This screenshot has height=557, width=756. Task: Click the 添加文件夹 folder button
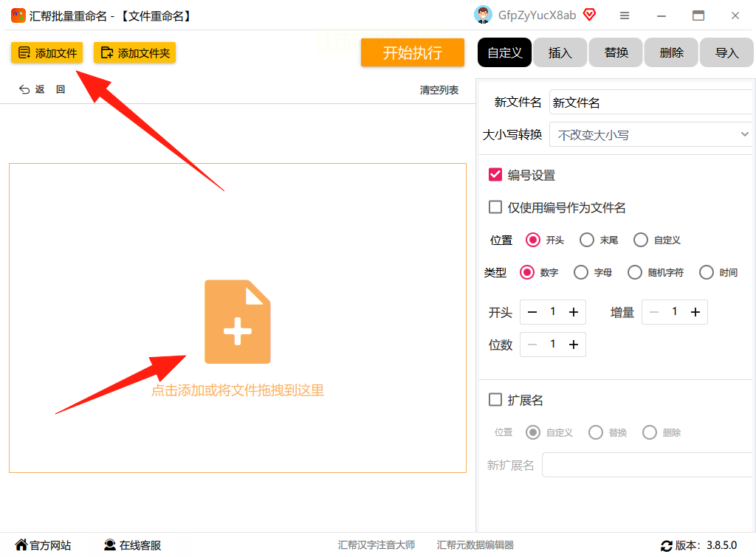[134, 52]
